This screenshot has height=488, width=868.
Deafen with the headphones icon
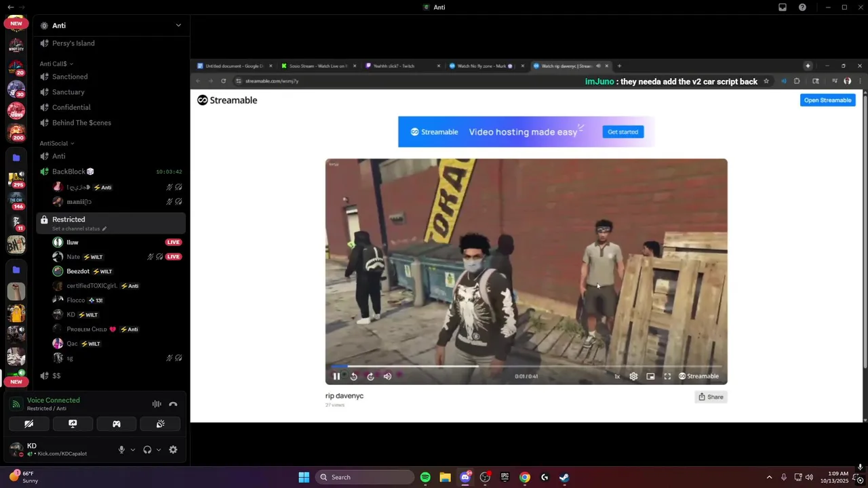(x=147, y=449)
